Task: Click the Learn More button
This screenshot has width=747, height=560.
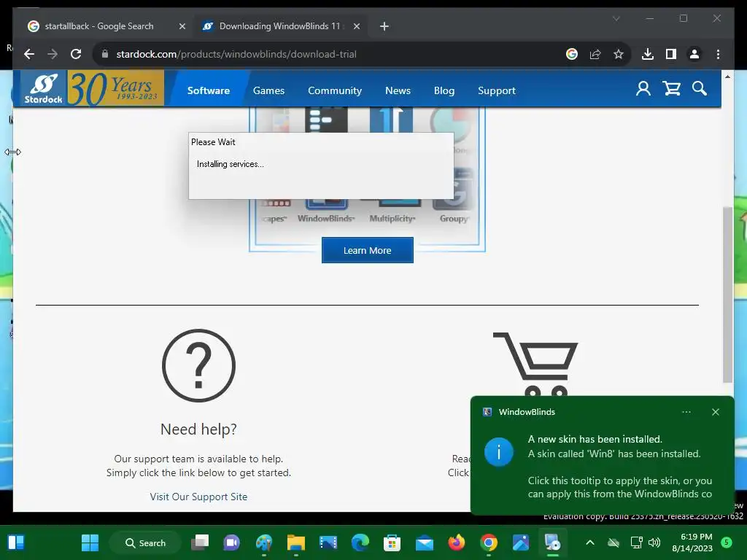Action: [368, 250]
